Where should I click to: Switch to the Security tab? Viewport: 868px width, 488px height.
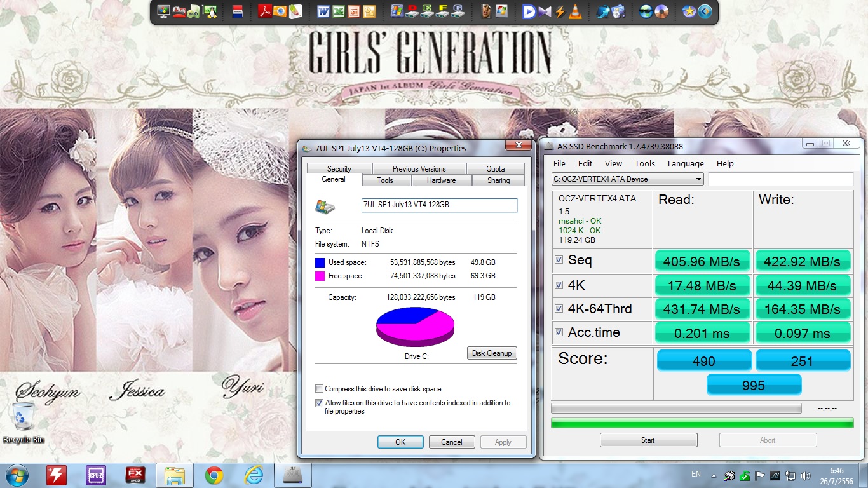tap(339, 169)
